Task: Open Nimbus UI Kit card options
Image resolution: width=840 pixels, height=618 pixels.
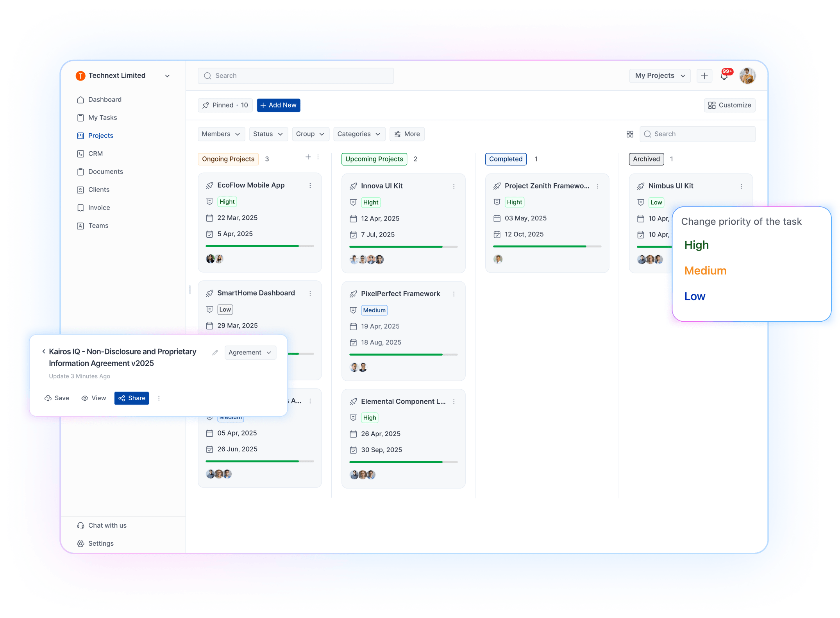Action: click(741, 186)
